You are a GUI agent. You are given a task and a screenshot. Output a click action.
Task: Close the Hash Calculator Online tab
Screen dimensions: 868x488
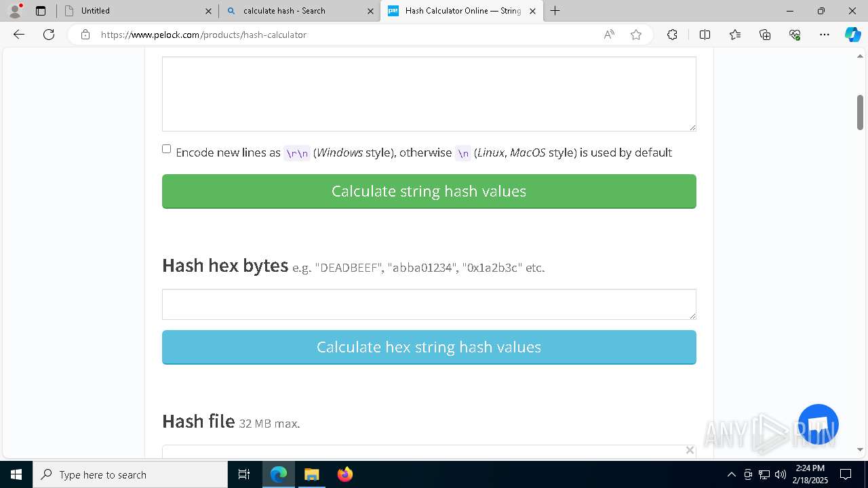point(532,11)
